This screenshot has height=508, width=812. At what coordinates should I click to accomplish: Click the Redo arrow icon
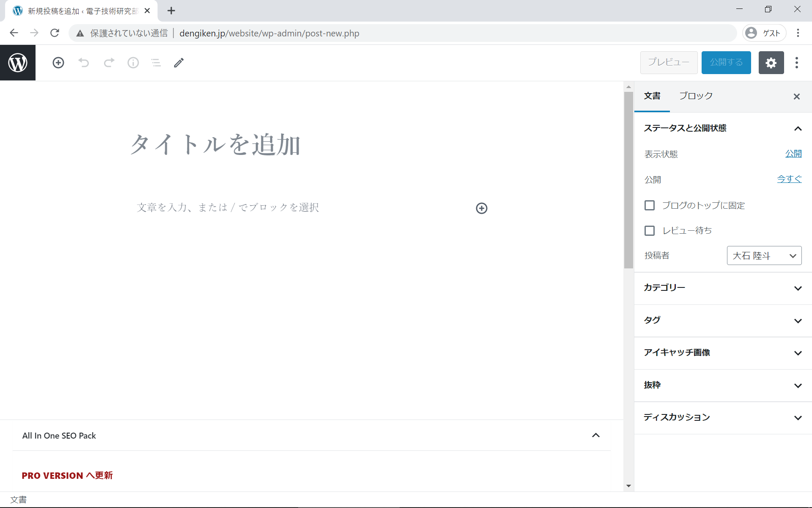[109, 63]
